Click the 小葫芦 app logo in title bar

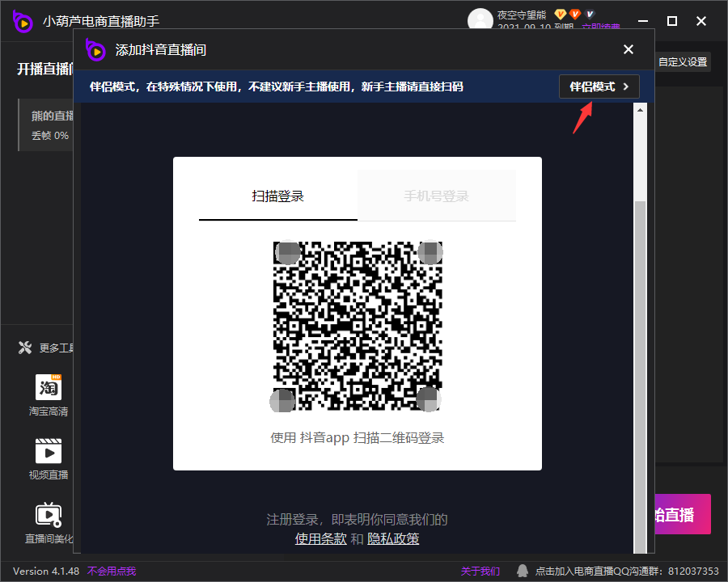(23, 22)
